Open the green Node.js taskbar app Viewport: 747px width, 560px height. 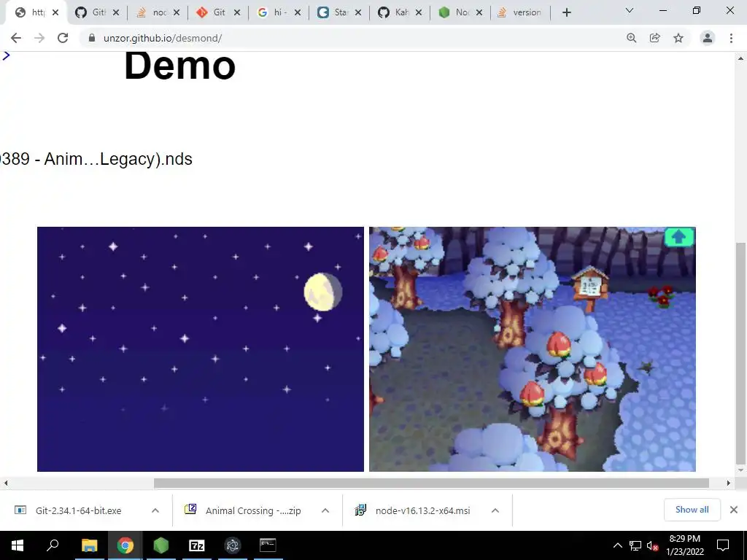click(161, 545)
